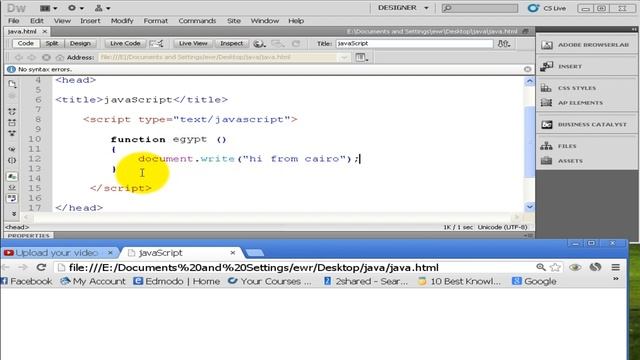Screen dimensions: 640x360
Task: Click the browser navigation Back arrow in Dreamweaver
Action: 19,58
